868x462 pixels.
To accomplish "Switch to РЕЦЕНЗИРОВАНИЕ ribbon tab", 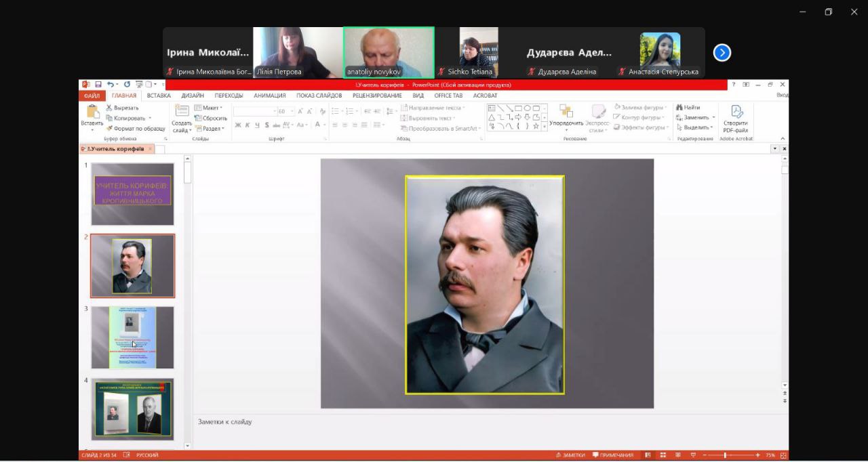I will pyautogui.click(x=377, y=96).
